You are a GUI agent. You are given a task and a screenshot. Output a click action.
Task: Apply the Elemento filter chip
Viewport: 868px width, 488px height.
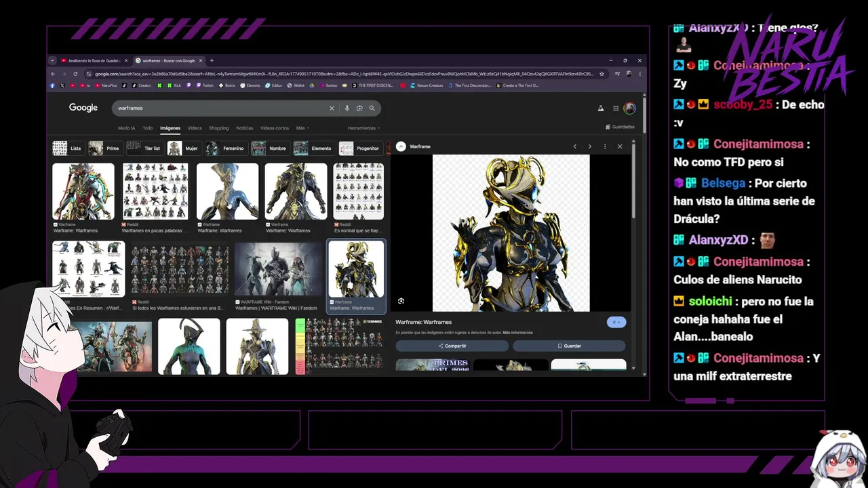point(313,148)
